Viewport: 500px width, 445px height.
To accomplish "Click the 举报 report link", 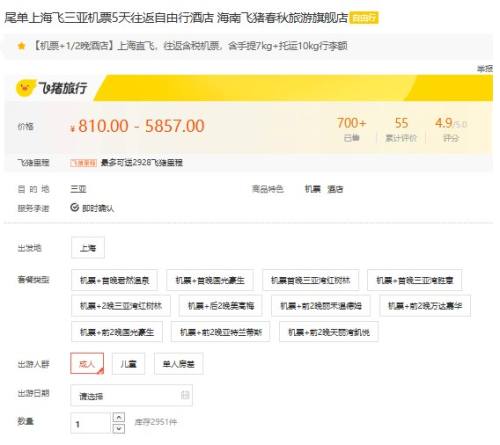I will [485, 69].
